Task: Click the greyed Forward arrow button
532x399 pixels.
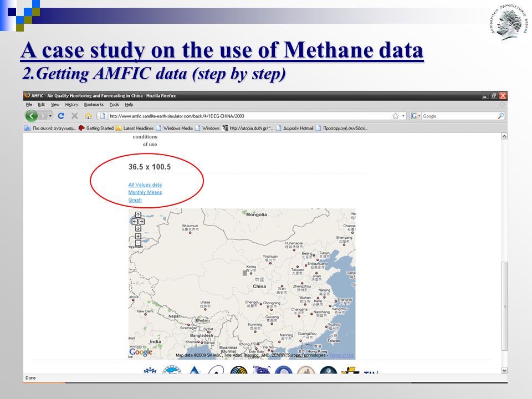Action: [x=43, y=116]
